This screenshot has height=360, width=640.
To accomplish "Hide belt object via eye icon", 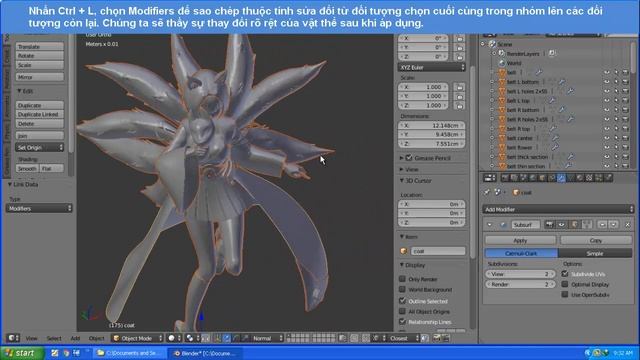I will click(607, 73).
